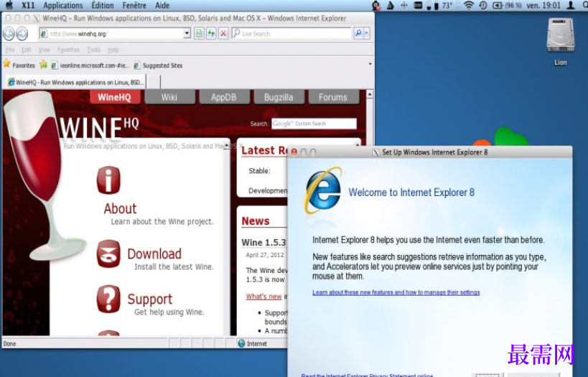Open the ieonline.microsoft.com favorite link
The image size is (588, 377).
click(x=90, y=65)
